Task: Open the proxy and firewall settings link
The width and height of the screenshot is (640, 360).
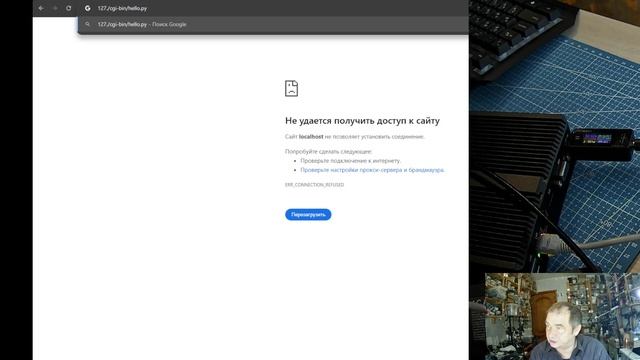Action: tap(372, 170)
